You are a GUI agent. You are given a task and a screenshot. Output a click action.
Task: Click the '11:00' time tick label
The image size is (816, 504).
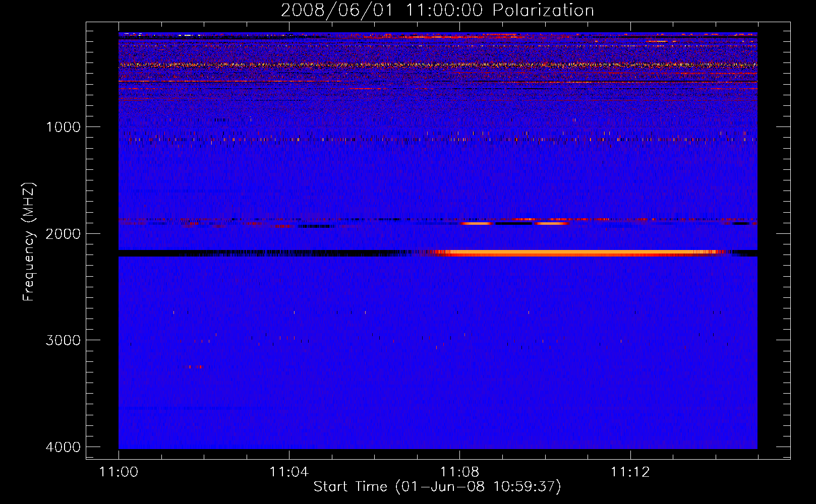[x=119, y=472]
